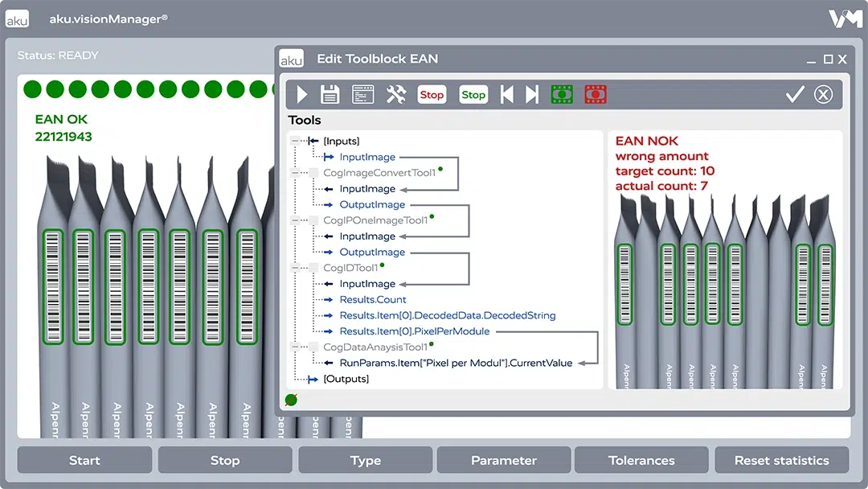Click the Start button
The width and height of the screenshot is (868, 489).
coord(84,460)
